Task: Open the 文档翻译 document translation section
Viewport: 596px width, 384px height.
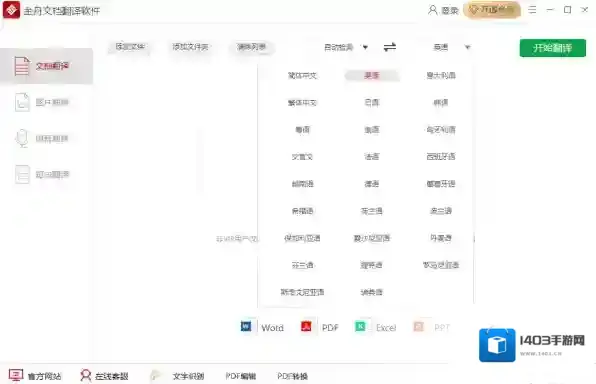Action: point(46,66)
